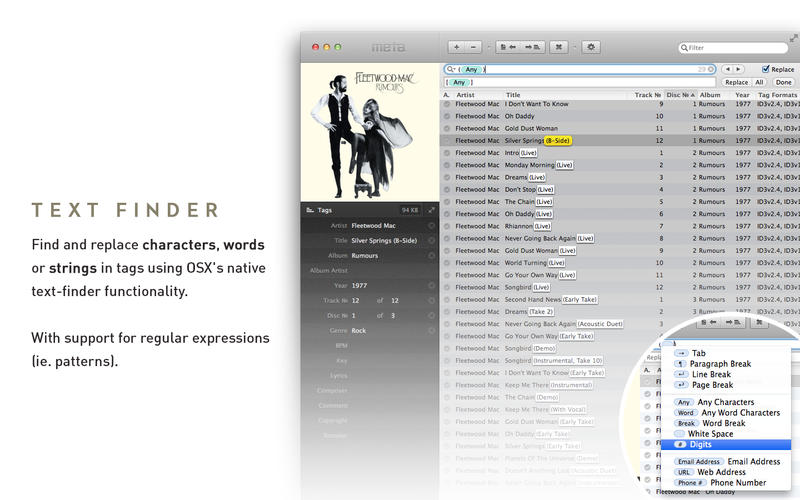Click the circle icon beside Disc № tag field
Image resolution: width=800 pixels, height=500 pixels.
[432, 315]
